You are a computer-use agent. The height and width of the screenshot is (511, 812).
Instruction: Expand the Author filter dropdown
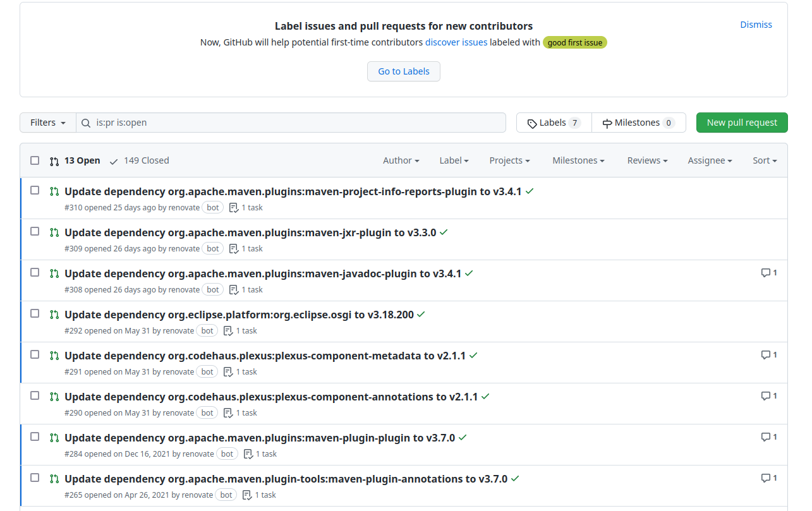point(401,160)
